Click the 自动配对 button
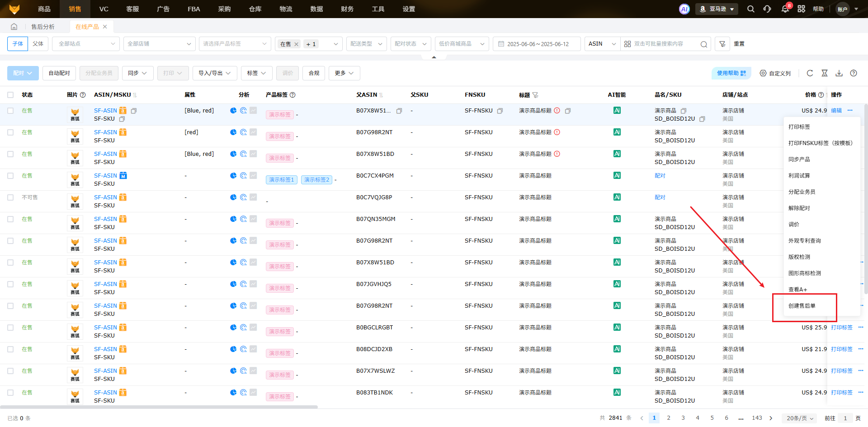Screen dimensions: 868x427 [x=59, y=73]
